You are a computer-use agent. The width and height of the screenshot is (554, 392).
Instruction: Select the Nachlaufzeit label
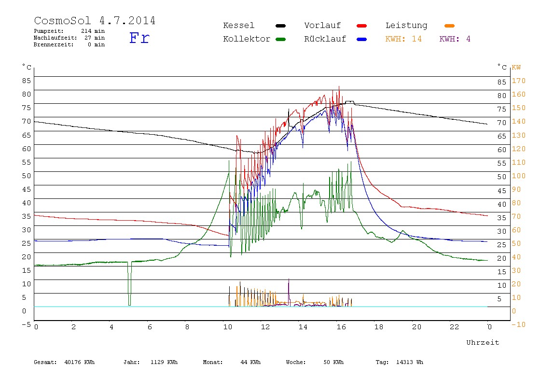click(x=55, y=38)
